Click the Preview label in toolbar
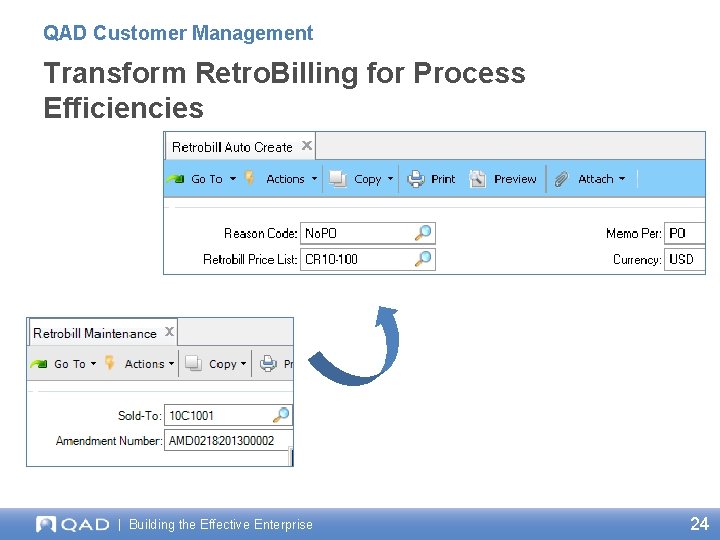The image size is (720, 540). pos(515,179)
